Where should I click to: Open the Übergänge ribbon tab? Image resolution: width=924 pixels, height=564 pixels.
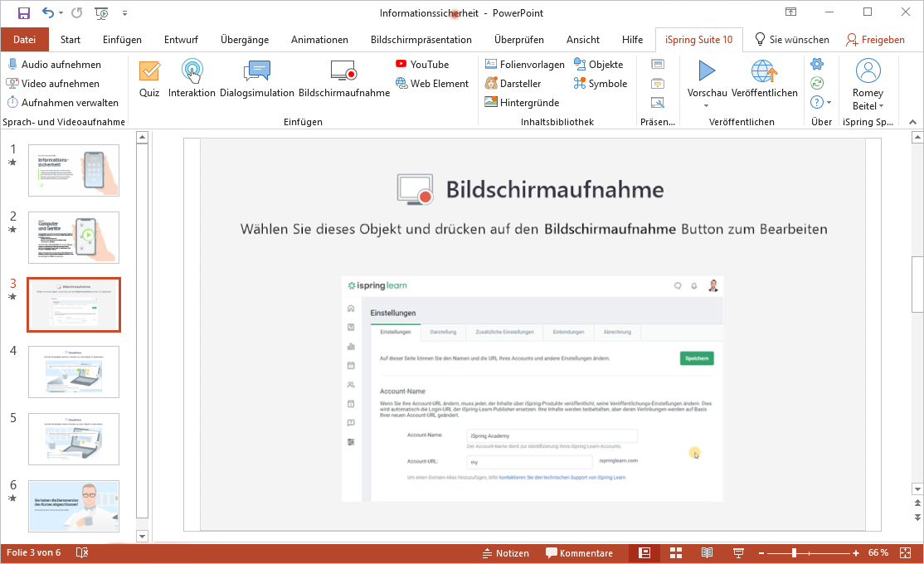245,40
